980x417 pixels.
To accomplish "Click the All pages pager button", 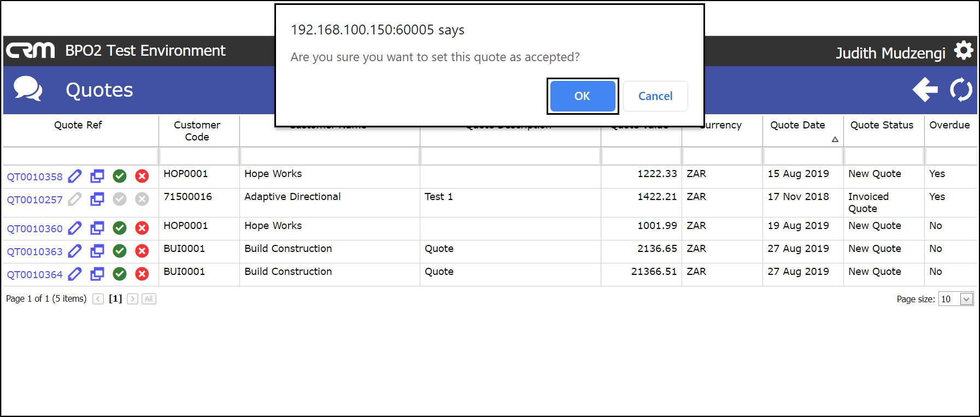I will (x=149, y=299).
